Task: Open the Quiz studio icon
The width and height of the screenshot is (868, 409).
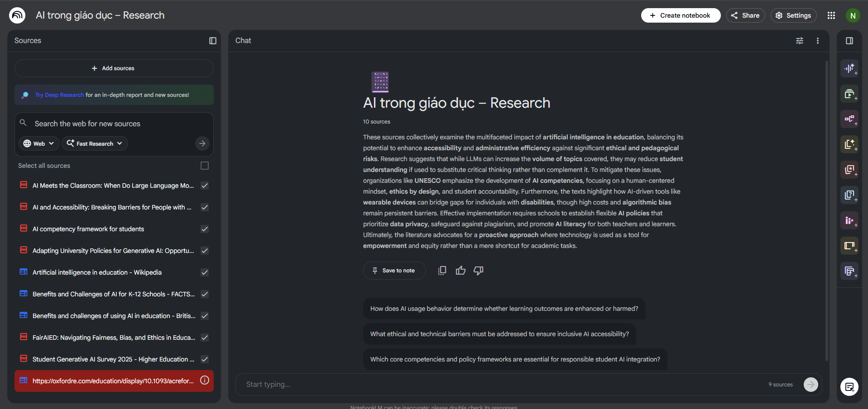Action: click(x=849, y=195)
